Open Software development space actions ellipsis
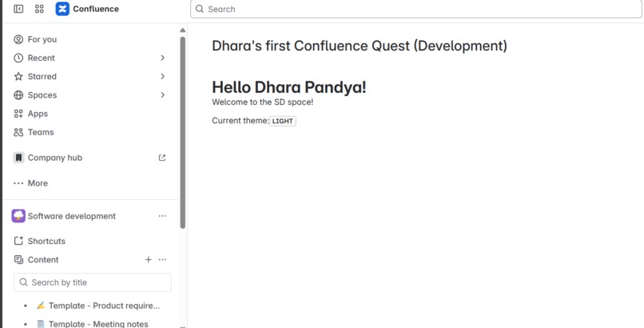 coord(163,216)
